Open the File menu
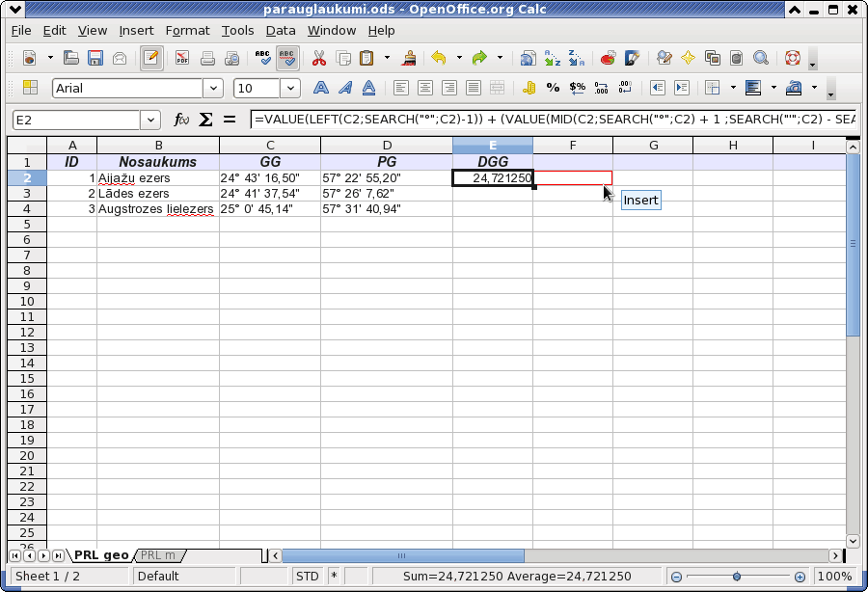Screen dimensions: 868x592 click(x=21, y=31)
